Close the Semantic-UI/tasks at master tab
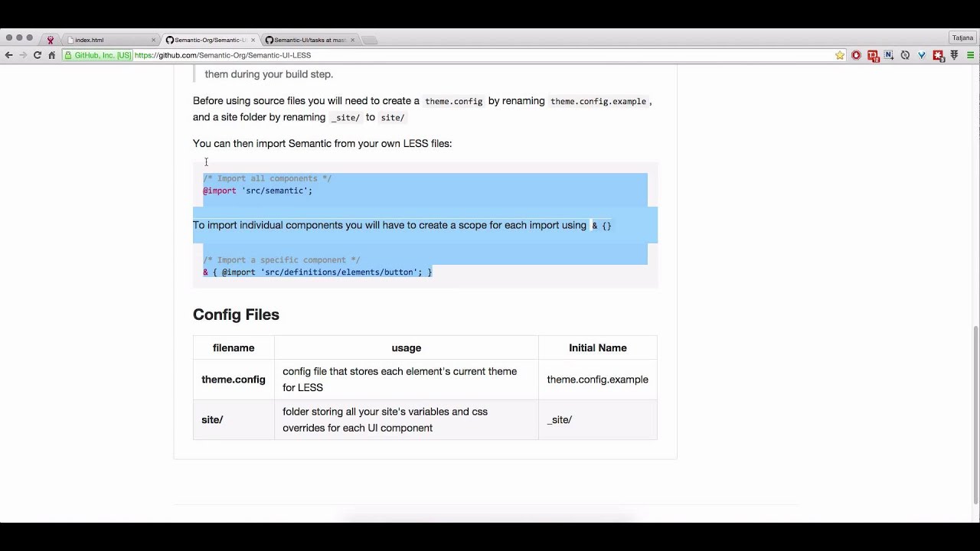This screenshot has width=980, height=551. click(x=352, y=40)
